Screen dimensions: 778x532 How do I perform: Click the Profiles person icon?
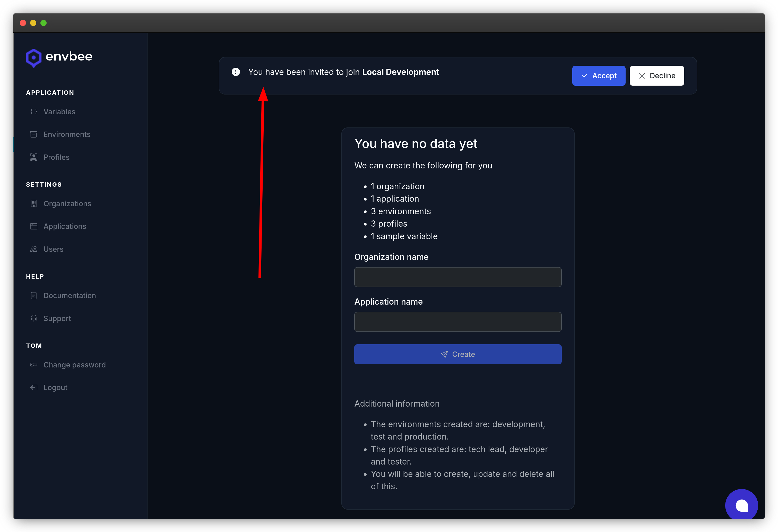point(34,157)
